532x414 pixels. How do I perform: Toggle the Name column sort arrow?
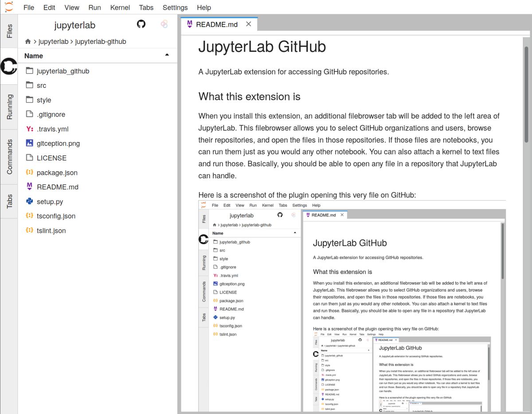[167, 55]
